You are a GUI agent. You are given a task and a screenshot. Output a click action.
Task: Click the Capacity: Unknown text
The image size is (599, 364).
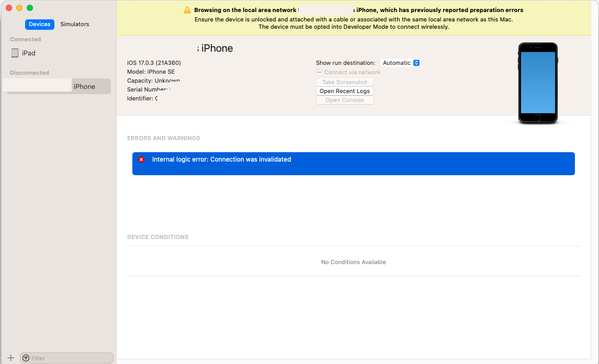click(x=154, y=81)
